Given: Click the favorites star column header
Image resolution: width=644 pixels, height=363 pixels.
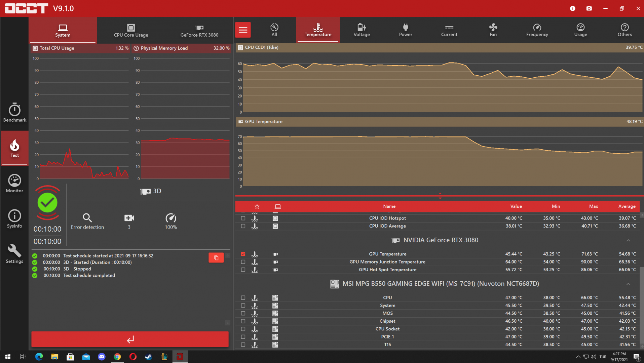Looking at the screenshot, I should point(257,206).
